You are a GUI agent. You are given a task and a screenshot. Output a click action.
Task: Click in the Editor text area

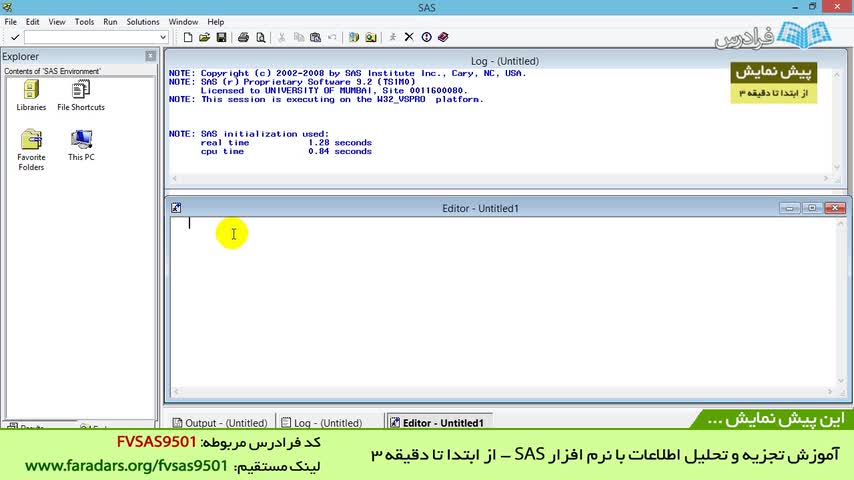coord(503,301)
